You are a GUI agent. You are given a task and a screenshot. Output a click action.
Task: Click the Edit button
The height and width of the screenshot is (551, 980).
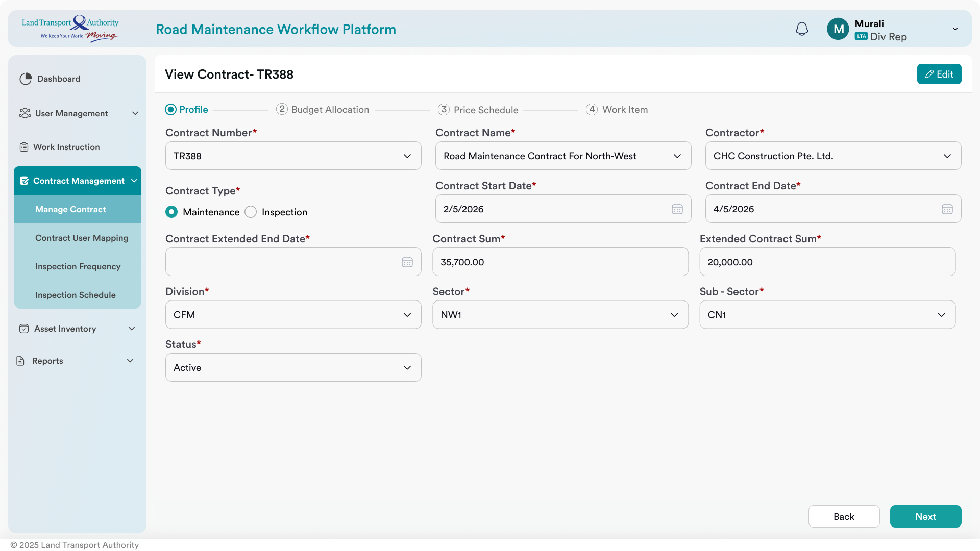[x=939, y=74]
